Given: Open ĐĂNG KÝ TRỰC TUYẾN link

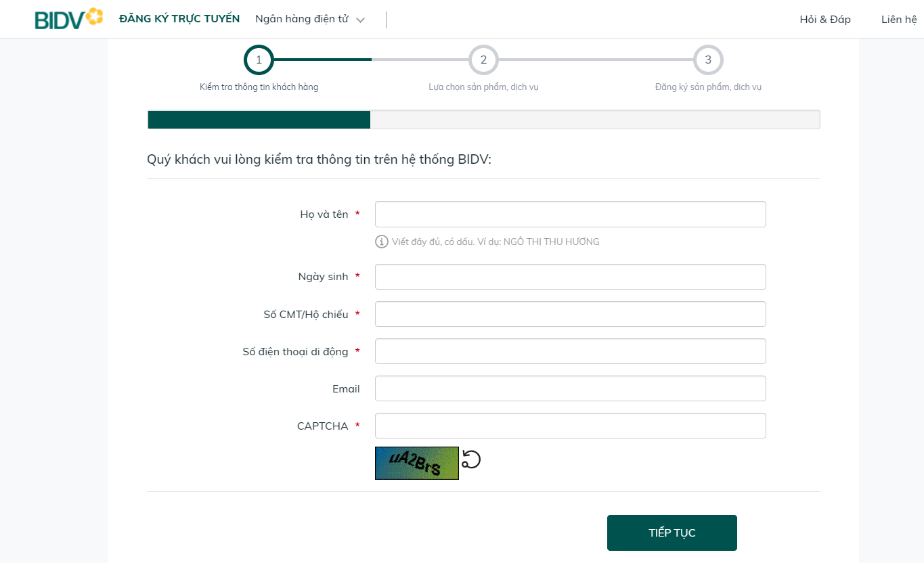Looking at the screenshot, I should pyautogui.click(x=179, y=19).
